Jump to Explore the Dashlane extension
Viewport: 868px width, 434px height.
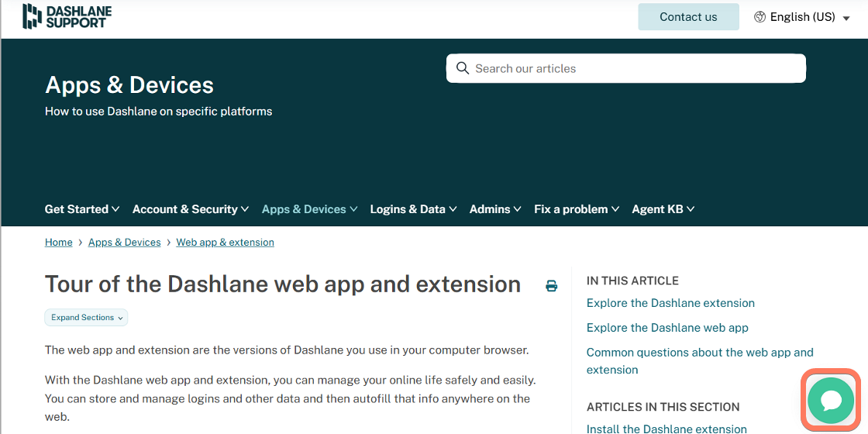click(x=670, y=303)
